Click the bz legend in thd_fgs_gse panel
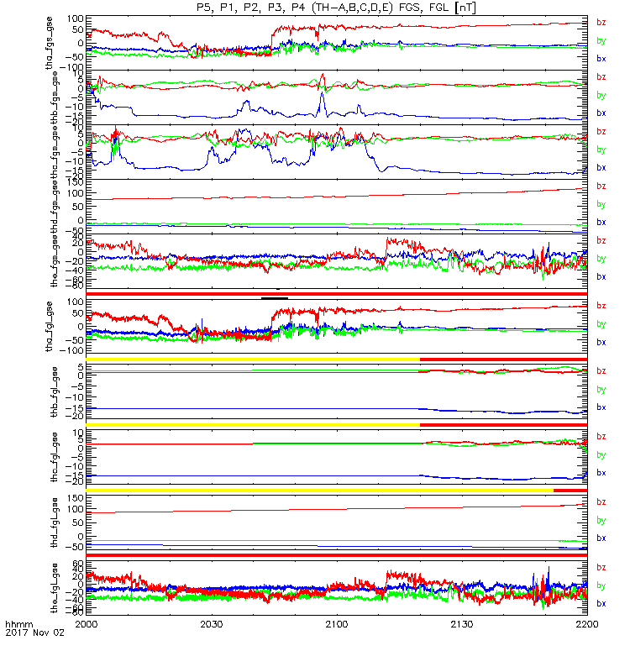The height and width of the screenshot is (672, 630). click(x=601, y=186)
